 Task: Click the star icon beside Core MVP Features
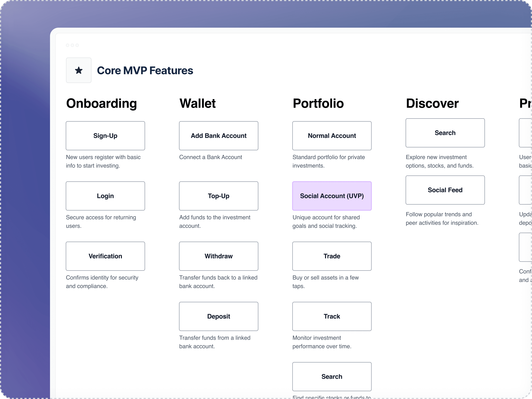(x=79, y=70)
